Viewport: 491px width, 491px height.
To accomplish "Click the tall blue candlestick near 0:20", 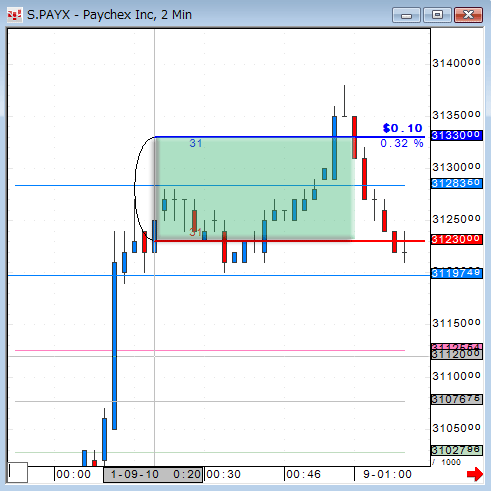I will [x=114, y=346].
